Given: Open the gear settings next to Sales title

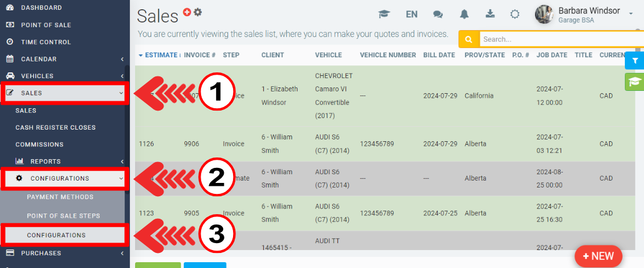Looking at the screenshot, I should tap(198, 12).
